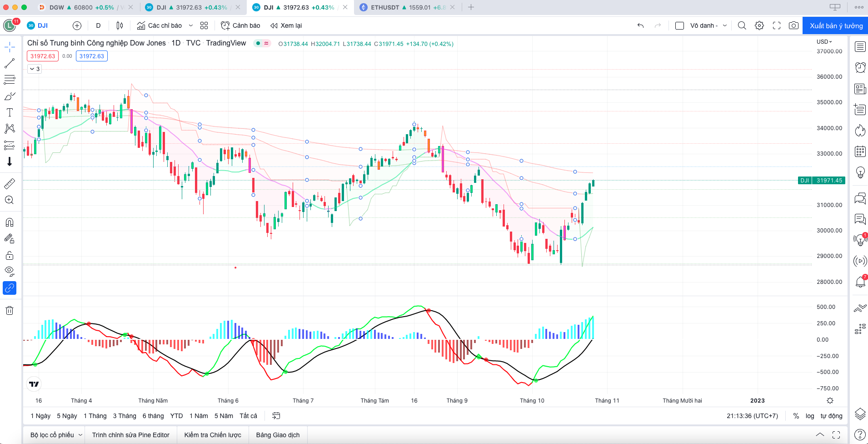
Task: Click the DJI symbol name field
Action: [43, 25]
